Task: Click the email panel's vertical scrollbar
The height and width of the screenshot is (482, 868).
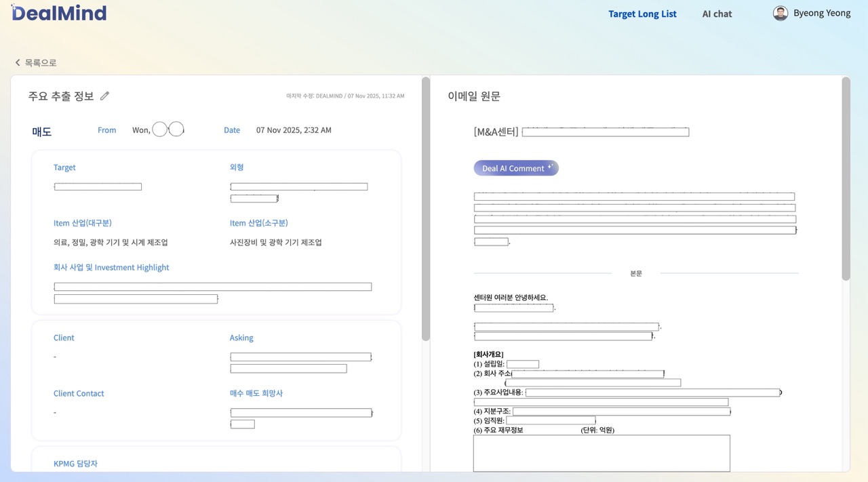Action: 846,179
